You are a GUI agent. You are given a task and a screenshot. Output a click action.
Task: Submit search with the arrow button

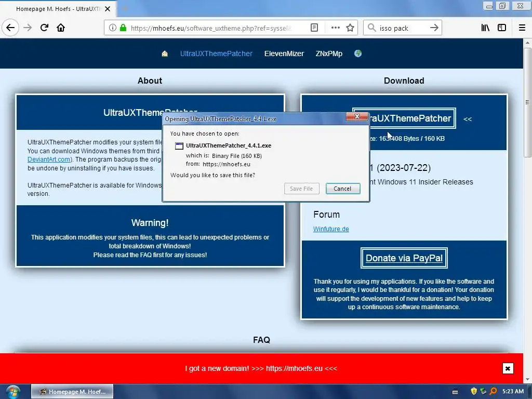(x=434, y=28)
